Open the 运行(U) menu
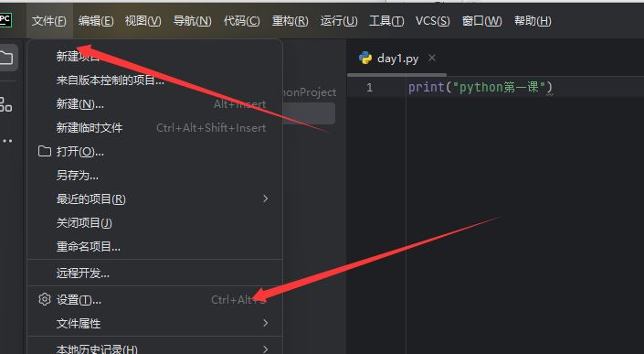The height and width of the screenshot is (354, 644). (x=339, y=21)
